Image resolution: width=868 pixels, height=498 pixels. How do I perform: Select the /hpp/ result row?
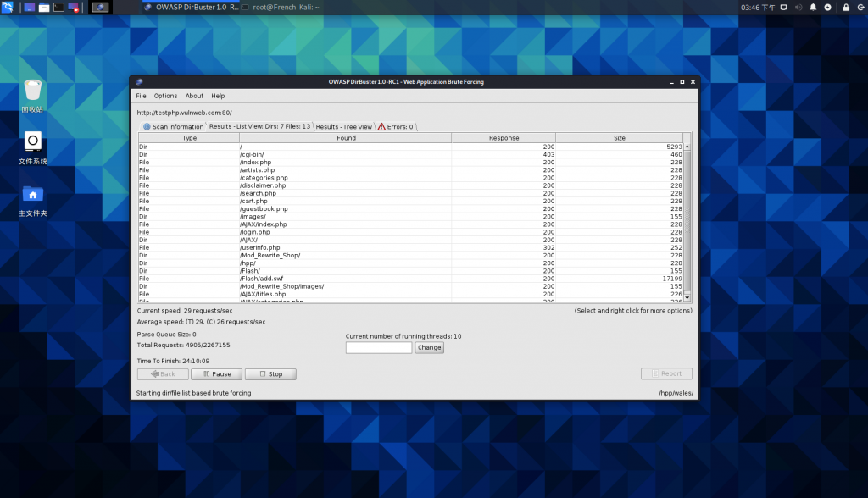[x=411, y=263]
